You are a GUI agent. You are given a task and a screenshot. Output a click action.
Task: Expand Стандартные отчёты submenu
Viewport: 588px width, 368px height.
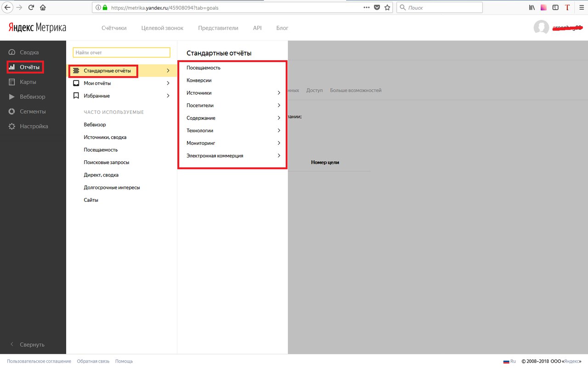121,71
